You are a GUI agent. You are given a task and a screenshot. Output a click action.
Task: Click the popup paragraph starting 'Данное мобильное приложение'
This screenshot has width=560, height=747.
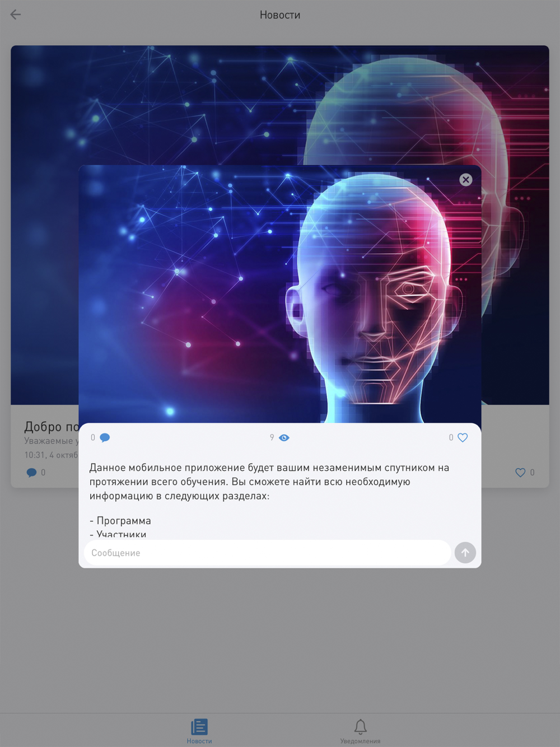pyautogui.click(x=269, y=482)
